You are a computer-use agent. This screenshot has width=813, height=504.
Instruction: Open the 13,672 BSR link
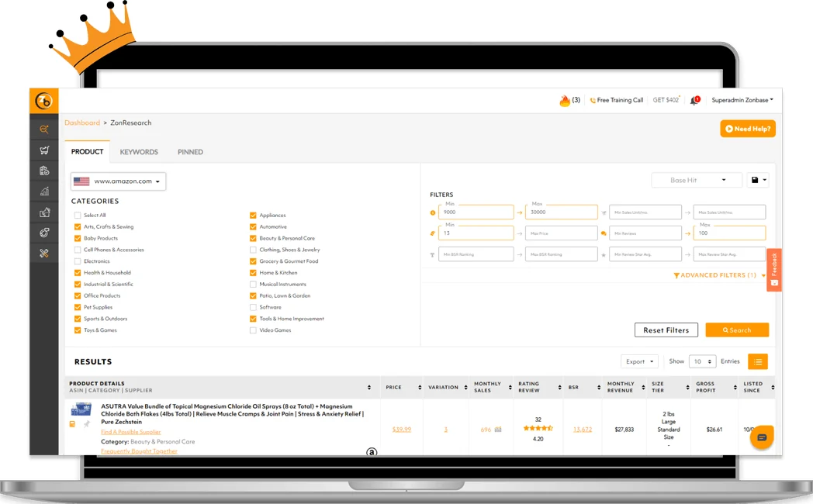pyautogui.click(x=583, y=430)
